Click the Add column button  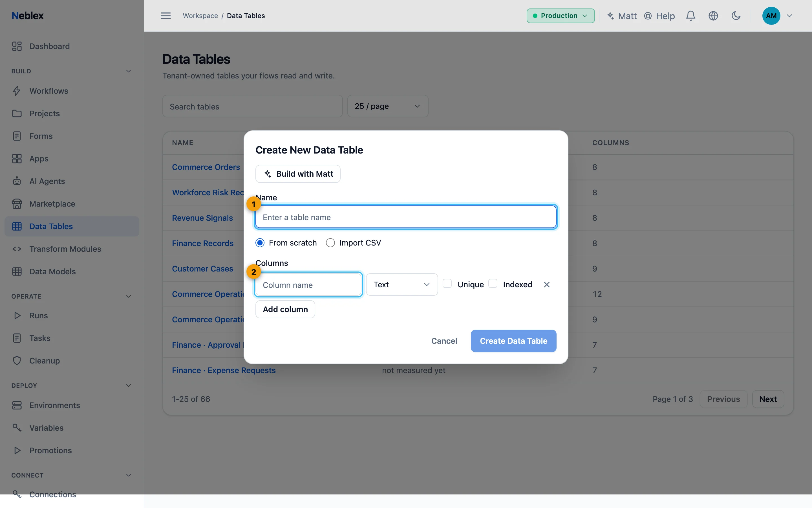285,309
